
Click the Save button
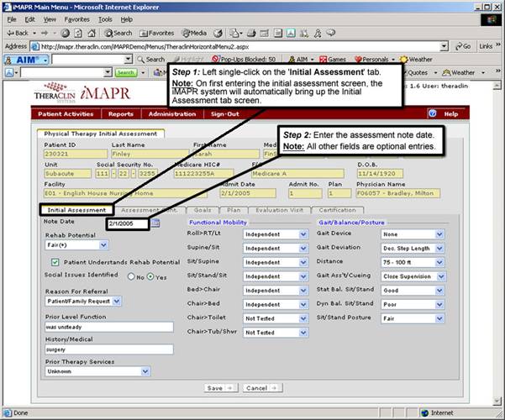click(221, 388)
